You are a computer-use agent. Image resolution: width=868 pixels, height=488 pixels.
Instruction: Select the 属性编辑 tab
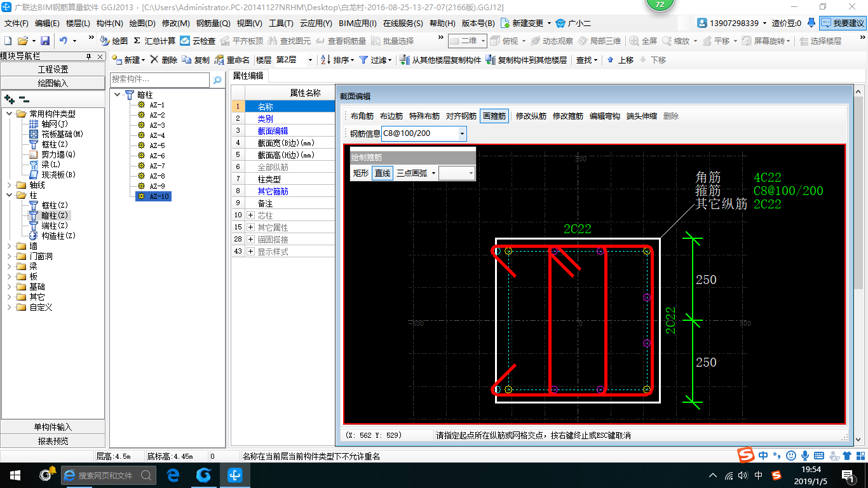pyautogui.click(x=248, y=76)
